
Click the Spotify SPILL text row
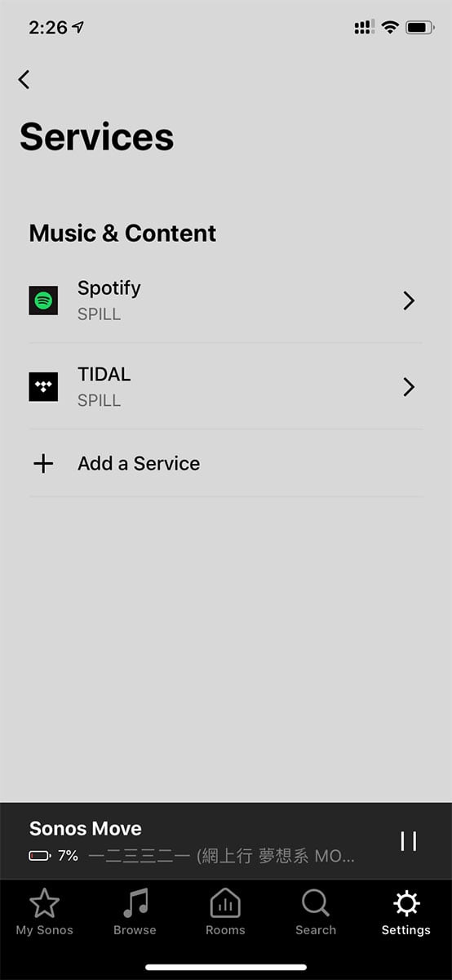pos(226,301)
